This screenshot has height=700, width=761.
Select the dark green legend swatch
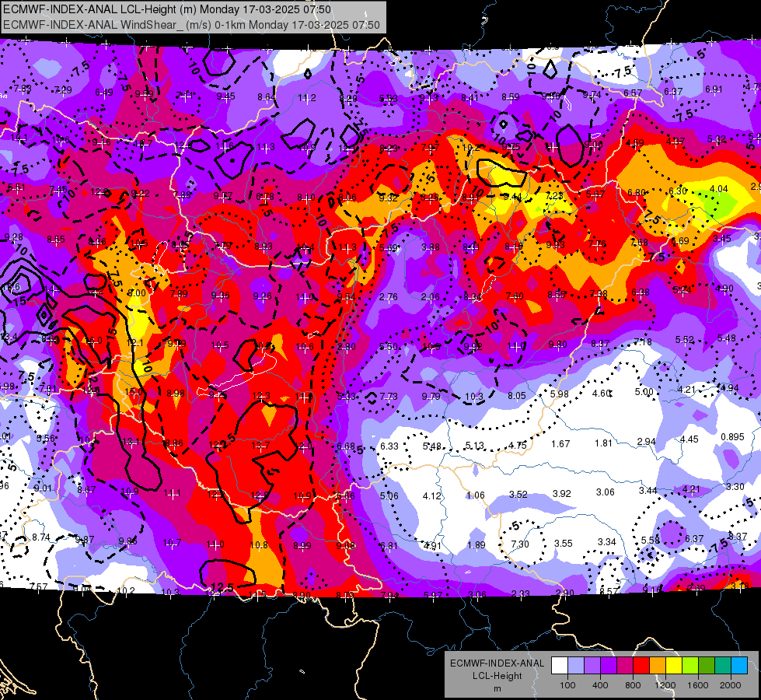[707, 665]
